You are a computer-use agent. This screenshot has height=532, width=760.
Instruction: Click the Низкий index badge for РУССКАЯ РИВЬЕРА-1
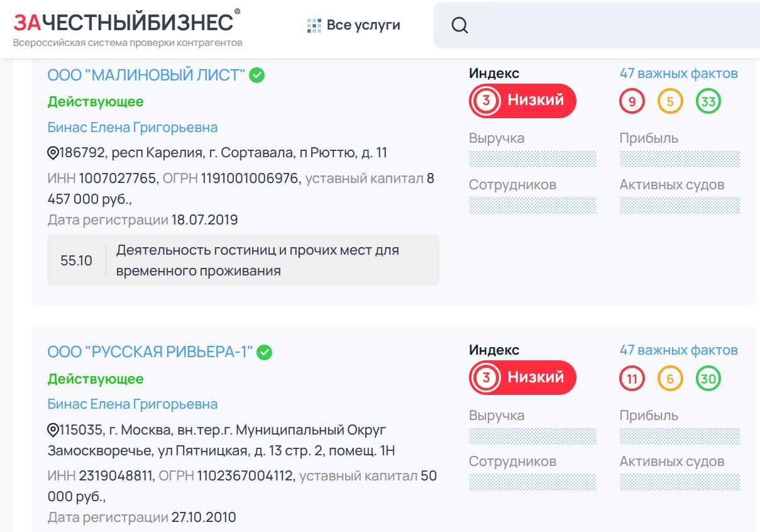[522, 377]
